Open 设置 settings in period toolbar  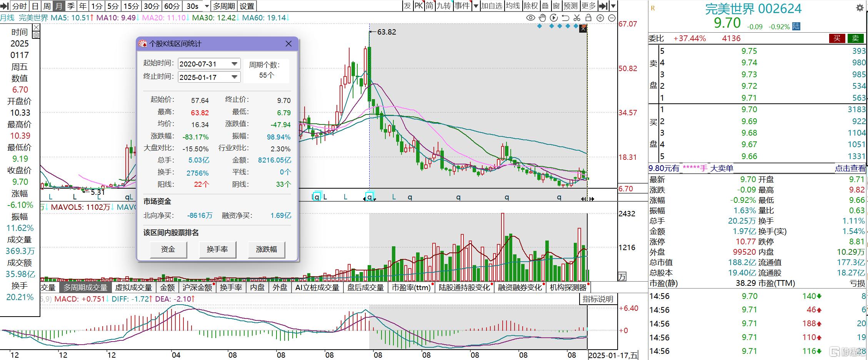point(247,6)
